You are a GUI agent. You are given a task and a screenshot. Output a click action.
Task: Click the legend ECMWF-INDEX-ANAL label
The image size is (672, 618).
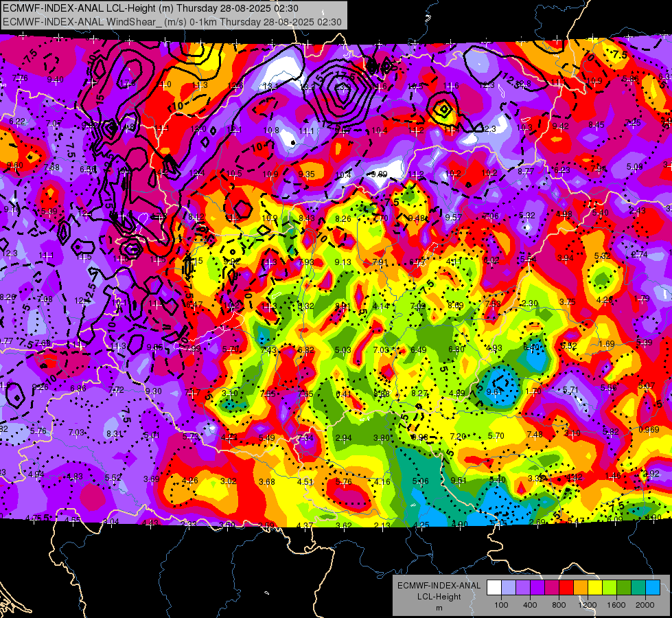click(439, 586)
